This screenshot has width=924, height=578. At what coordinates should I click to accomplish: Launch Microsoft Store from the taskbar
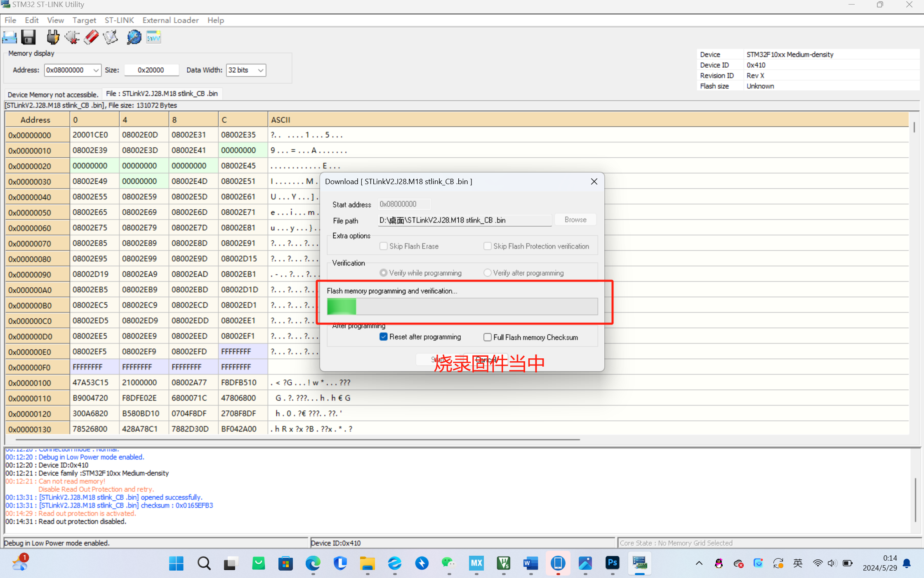coord(285,563)
